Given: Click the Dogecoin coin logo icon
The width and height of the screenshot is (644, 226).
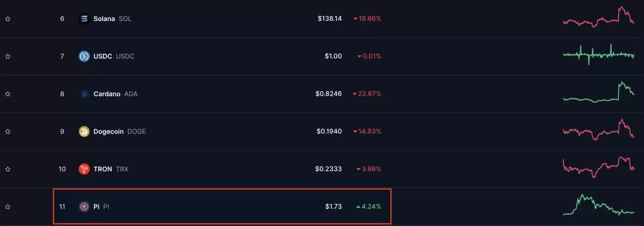Looking at the screenshot, I should [84, 131].
